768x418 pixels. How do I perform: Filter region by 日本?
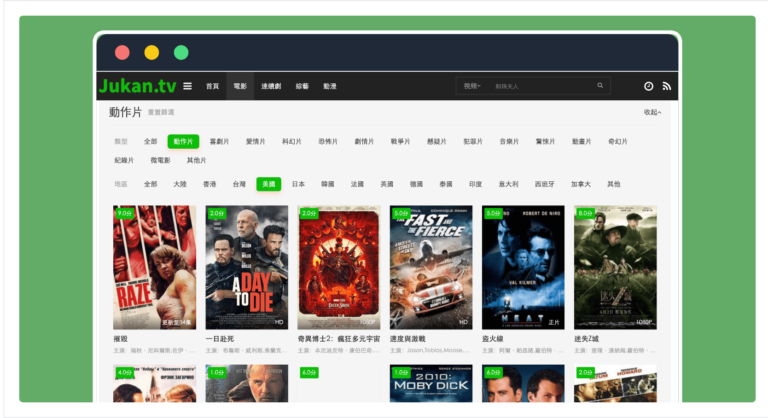298,184
